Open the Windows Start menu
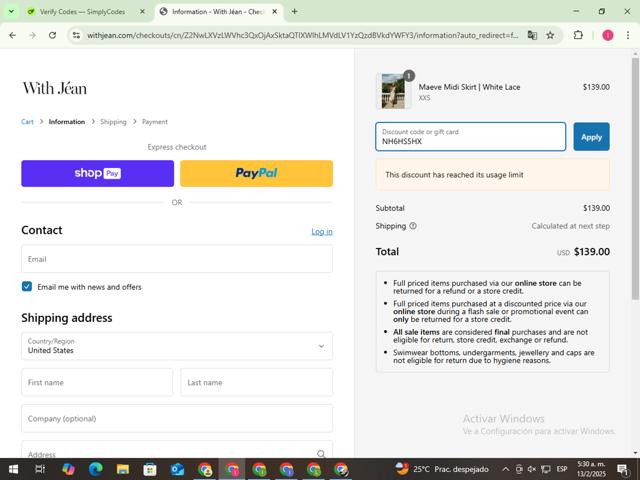This screenshot has width=640, height=480. (x=13, y=469)
